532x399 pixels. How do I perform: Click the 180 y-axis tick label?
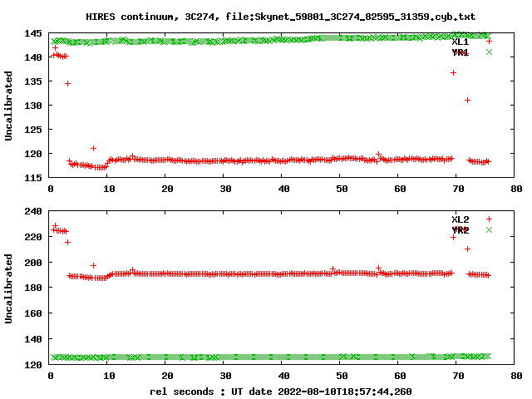[33, 288]
